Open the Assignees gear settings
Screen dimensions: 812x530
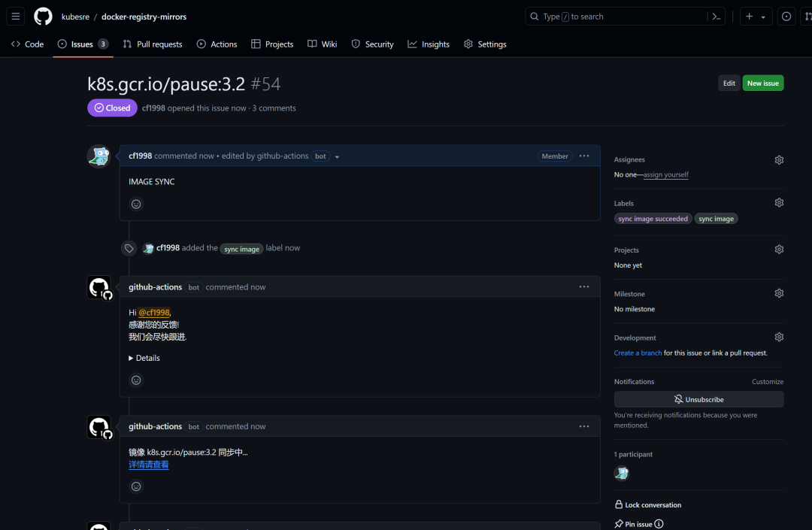pos(779,160)
